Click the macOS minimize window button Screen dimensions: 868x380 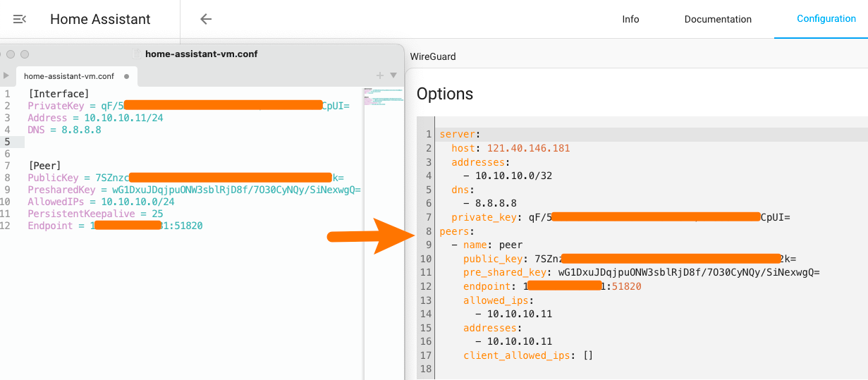11,54
